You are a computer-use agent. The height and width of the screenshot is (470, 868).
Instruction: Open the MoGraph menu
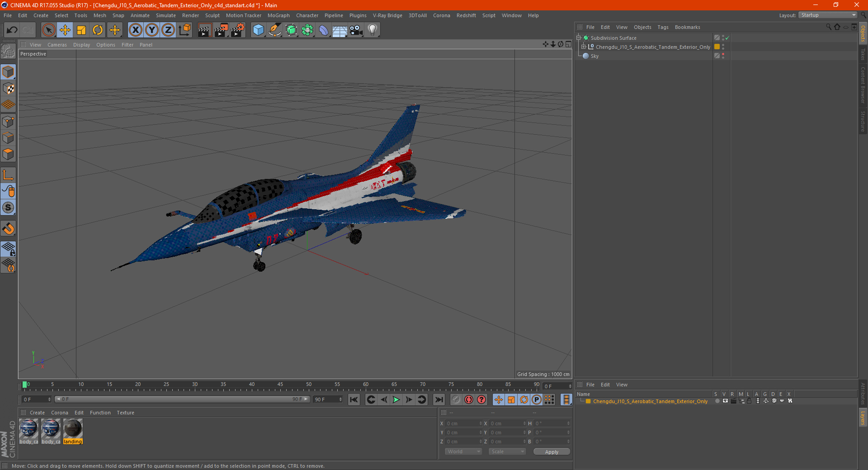pos(278,15)
